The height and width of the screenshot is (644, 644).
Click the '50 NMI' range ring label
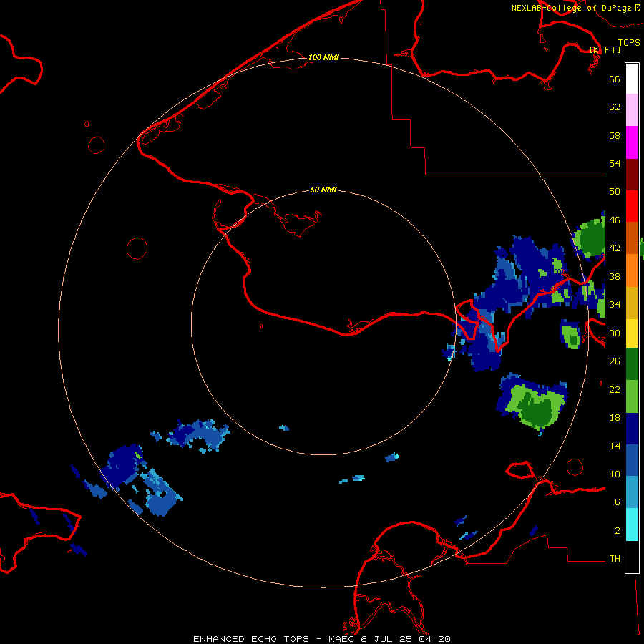[323, 190]
